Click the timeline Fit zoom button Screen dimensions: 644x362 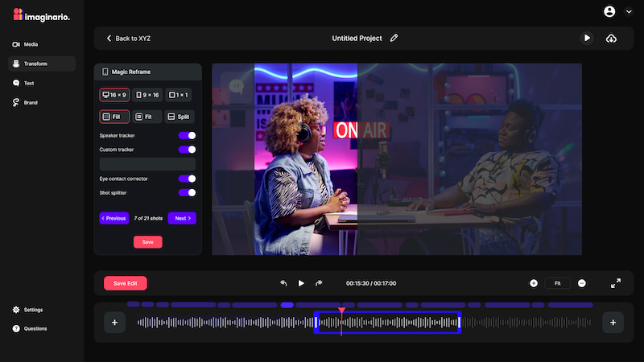557,283
